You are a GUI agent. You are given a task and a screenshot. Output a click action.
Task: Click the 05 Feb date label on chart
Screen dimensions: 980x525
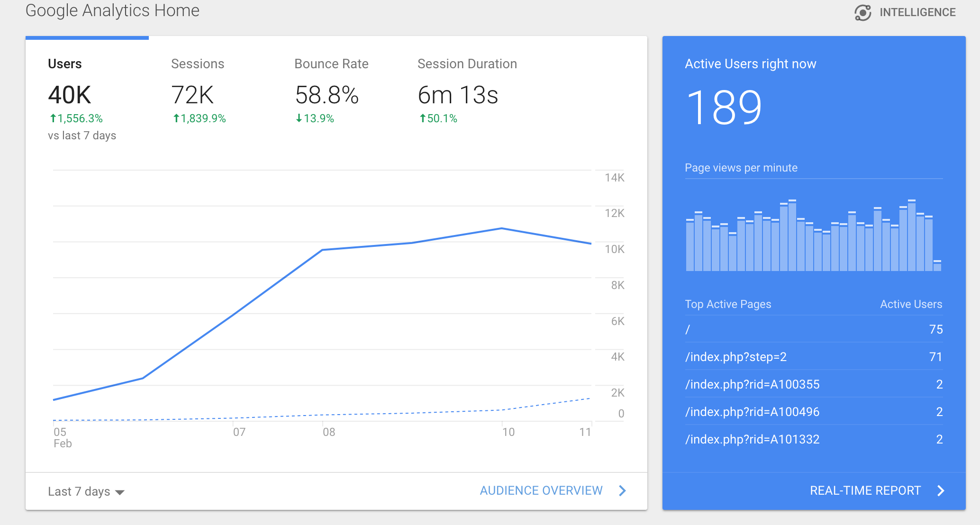point(63,437)
